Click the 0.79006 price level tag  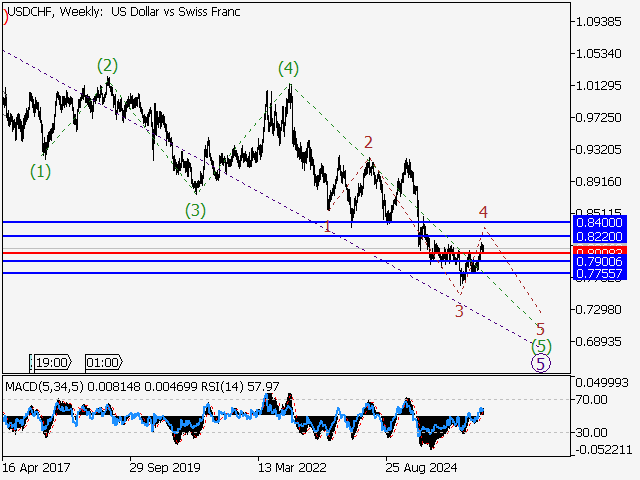600,261
